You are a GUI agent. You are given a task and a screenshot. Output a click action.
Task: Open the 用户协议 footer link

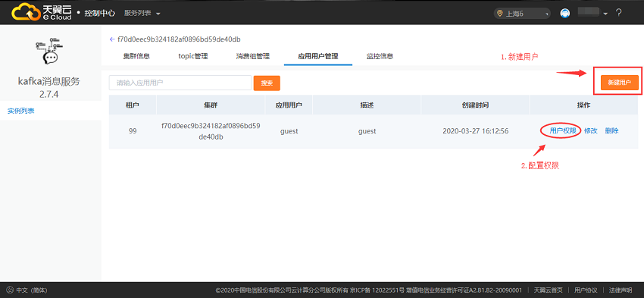coord(586,290)
